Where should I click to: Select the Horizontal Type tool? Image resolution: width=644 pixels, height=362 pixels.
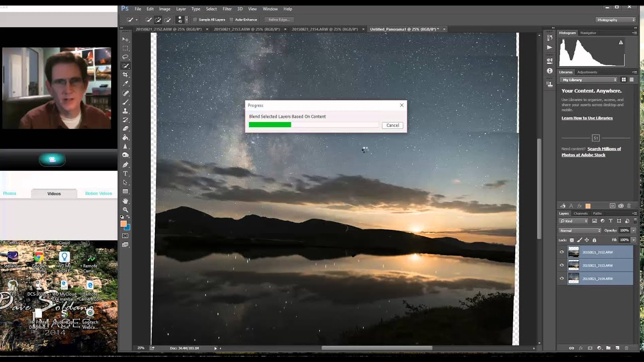pyautogui.click(x=125, y=173)
